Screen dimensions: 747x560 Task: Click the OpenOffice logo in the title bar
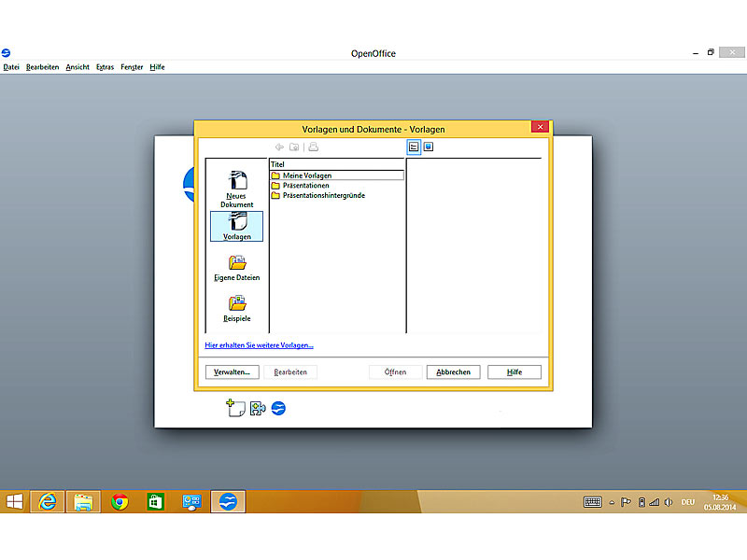(x=6, y=53)
